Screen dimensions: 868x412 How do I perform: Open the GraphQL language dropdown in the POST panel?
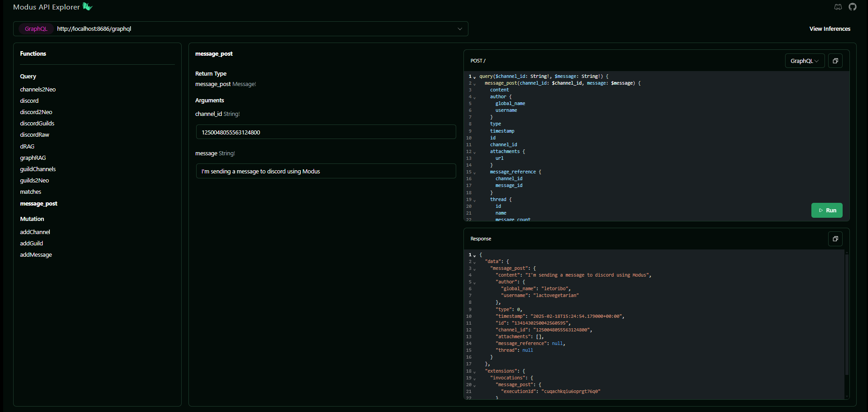pos(804,61)
